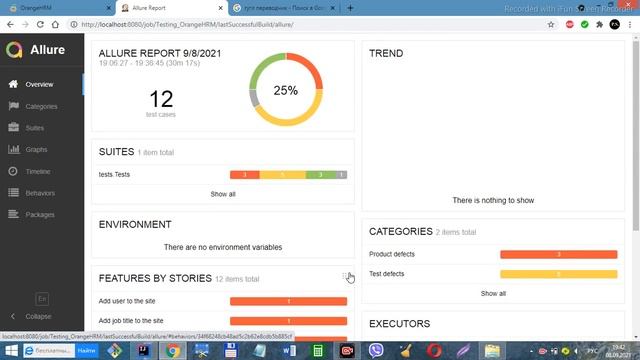
Task: Open the Chrome three-dot menu
Action: (630, 24)
